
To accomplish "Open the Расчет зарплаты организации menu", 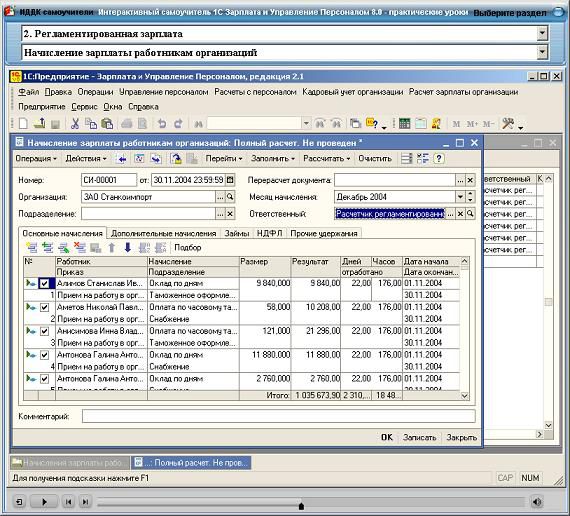I will click(463, 92).
